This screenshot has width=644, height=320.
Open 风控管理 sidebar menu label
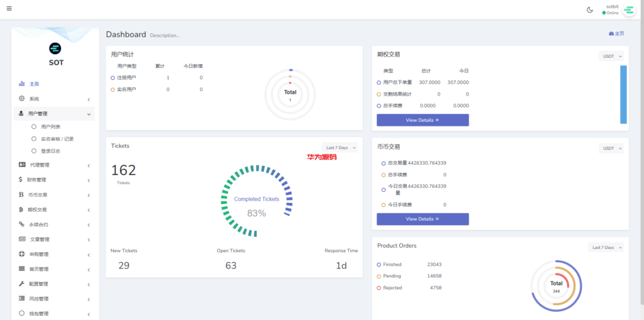pos(38,299)
